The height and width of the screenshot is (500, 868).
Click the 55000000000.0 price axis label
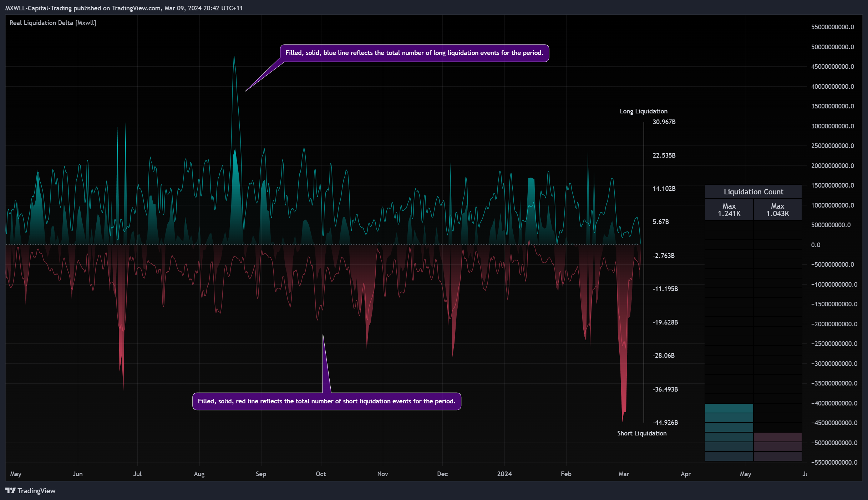pyautogui.click(x=832, y=27)
